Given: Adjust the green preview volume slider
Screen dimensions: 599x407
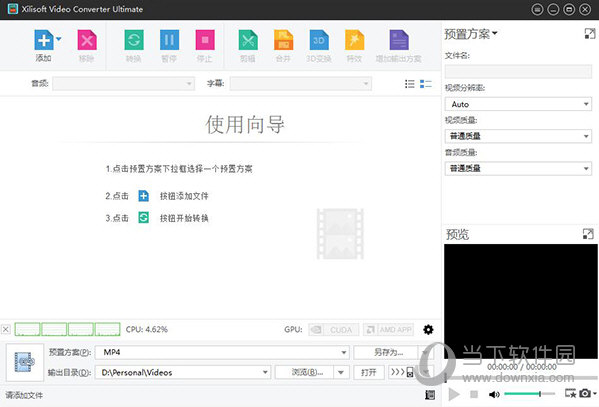Looking at the screenshot, I should coord(529,394).
